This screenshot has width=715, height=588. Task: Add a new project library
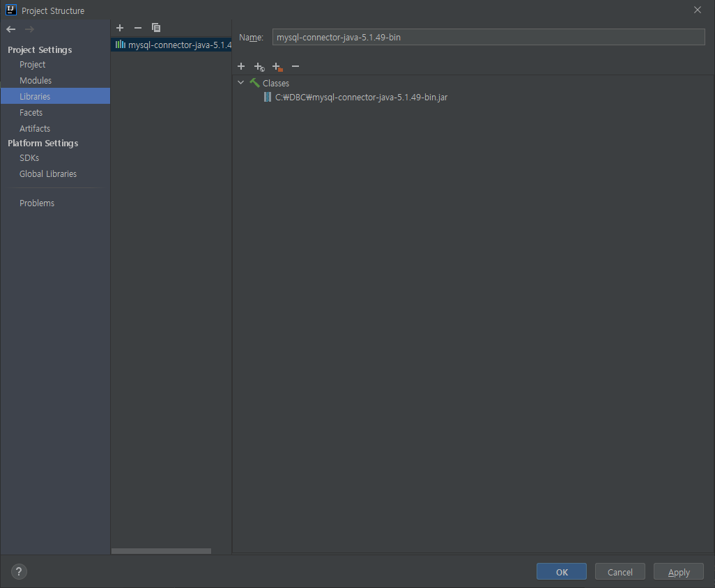(x=120, y=28)
